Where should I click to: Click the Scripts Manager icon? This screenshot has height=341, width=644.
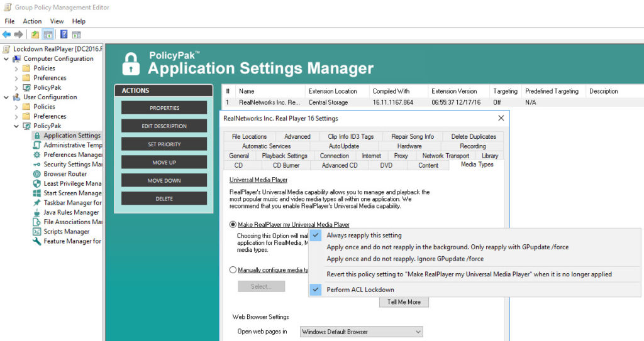[37, 232]
